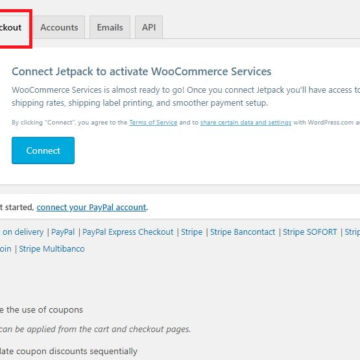Open the Checkout settings tab
360x360 pixels.
click(13, 27)
